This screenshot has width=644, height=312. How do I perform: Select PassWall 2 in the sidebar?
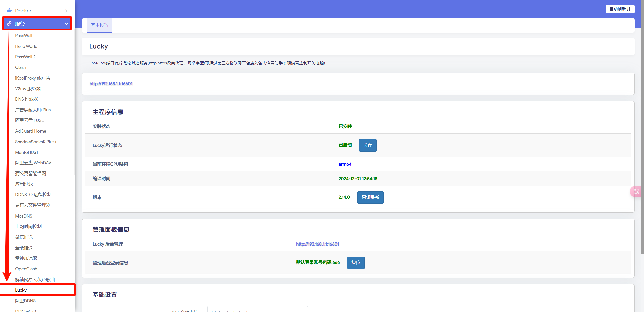click(25, 57)
